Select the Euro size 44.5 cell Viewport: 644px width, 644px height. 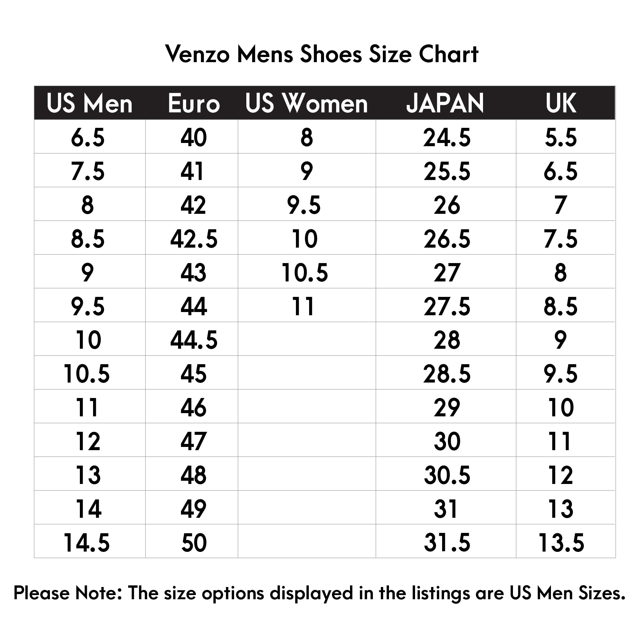click(x=194, y=340)
